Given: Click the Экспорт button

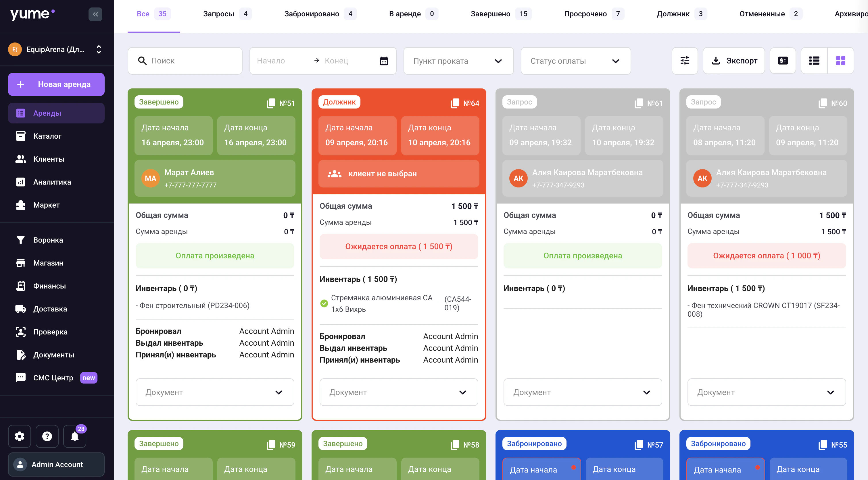Looking at the screenshot, I should [x=734, y=61].
